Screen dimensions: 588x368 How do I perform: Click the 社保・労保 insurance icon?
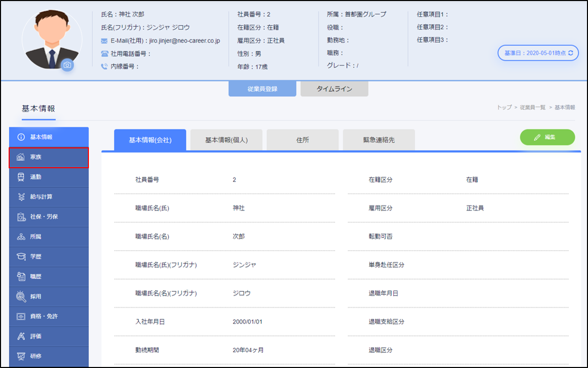click(21, 217)
